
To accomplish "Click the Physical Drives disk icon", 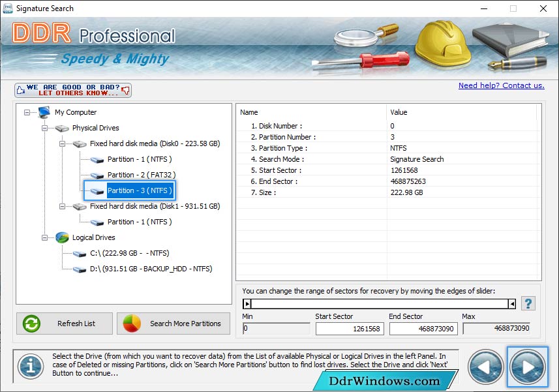I will [x=62, y=128].
